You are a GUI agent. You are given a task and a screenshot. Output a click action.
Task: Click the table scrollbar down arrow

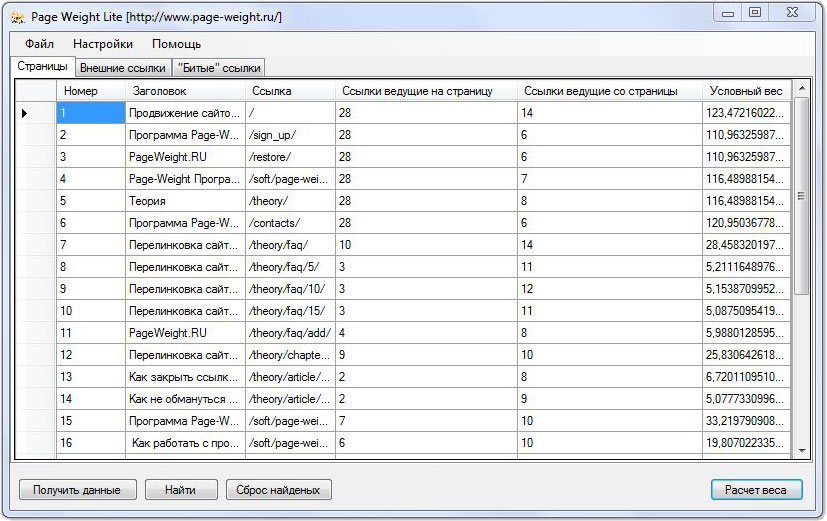802,451
